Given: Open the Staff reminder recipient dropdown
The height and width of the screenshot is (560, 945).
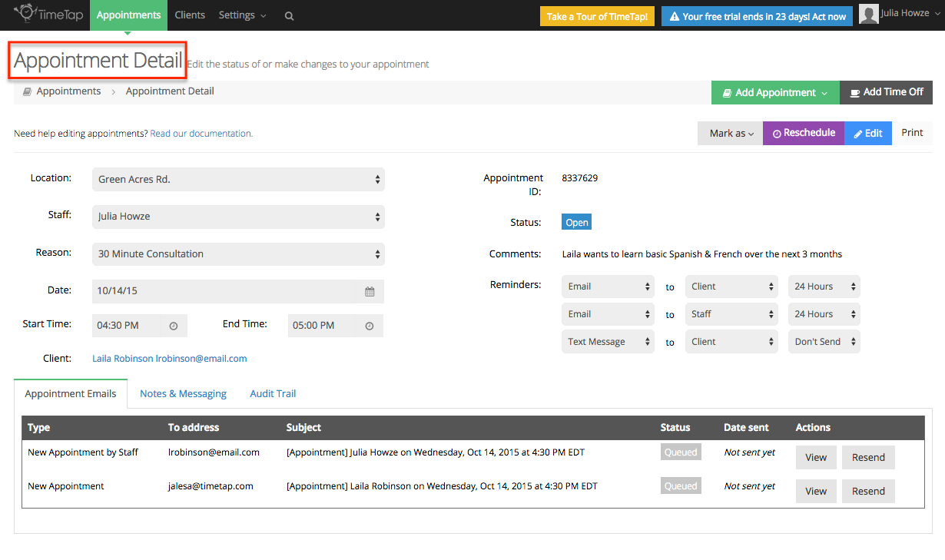Looking at the screenshot, I should tap(731, 314).
